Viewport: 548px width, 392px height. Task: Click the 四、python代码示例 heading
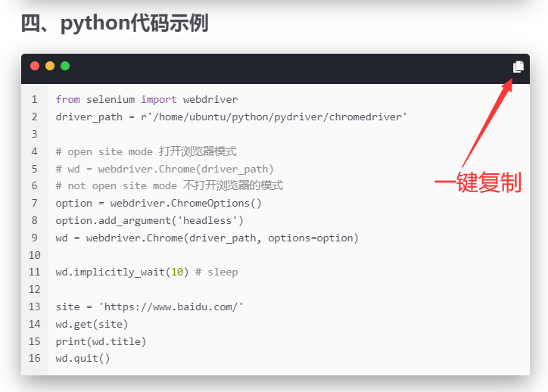point(114,23)
